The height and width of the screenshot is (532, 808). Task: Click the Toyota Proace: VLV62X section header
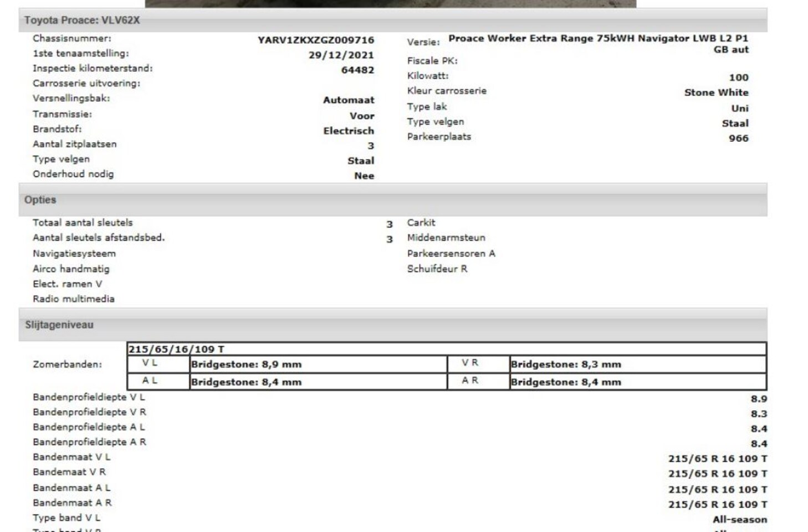pos(82,21)
